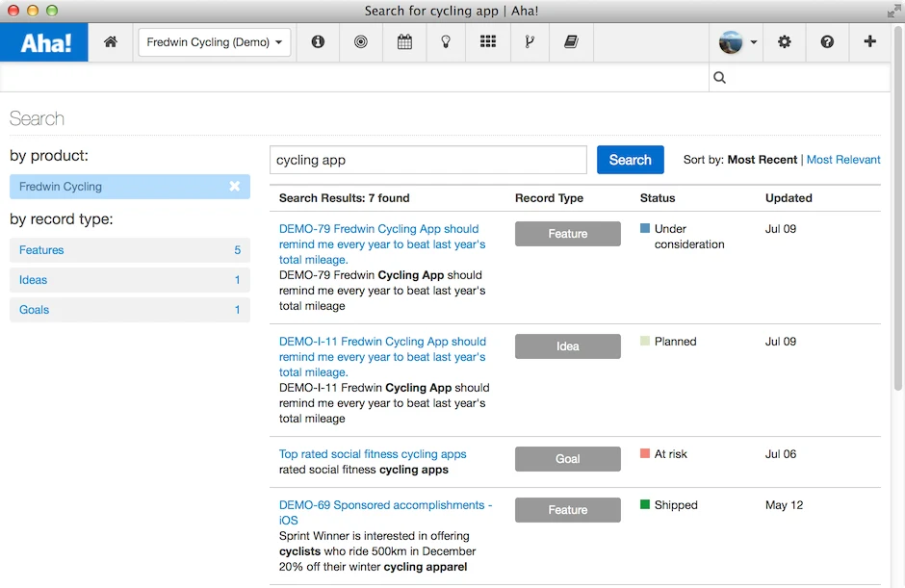Open the features grid icon

point(488,41)
